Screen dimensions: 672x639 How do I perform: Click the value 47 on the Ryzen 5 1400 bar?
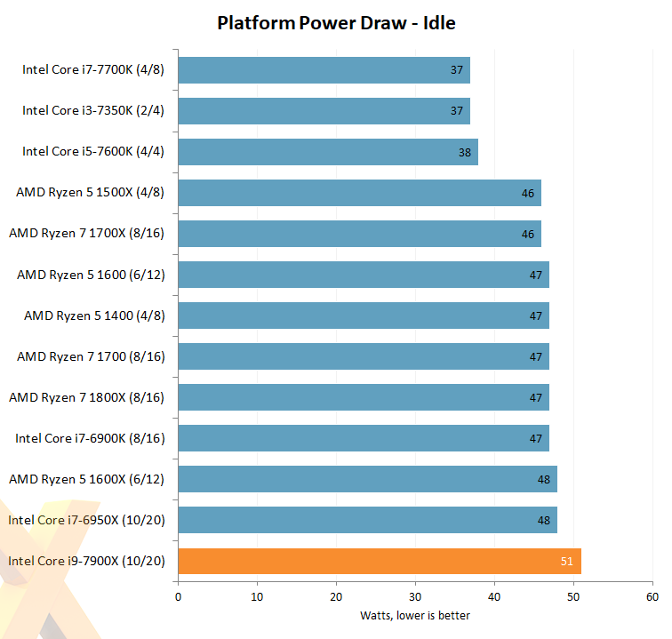click(536, 316)
